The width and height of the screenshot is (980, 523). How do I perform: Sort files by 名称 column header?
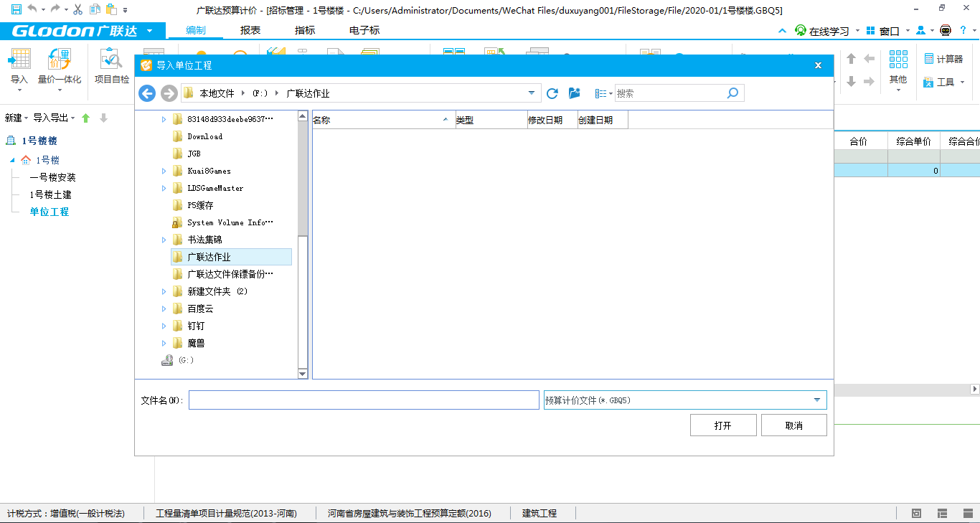(383, 120)
